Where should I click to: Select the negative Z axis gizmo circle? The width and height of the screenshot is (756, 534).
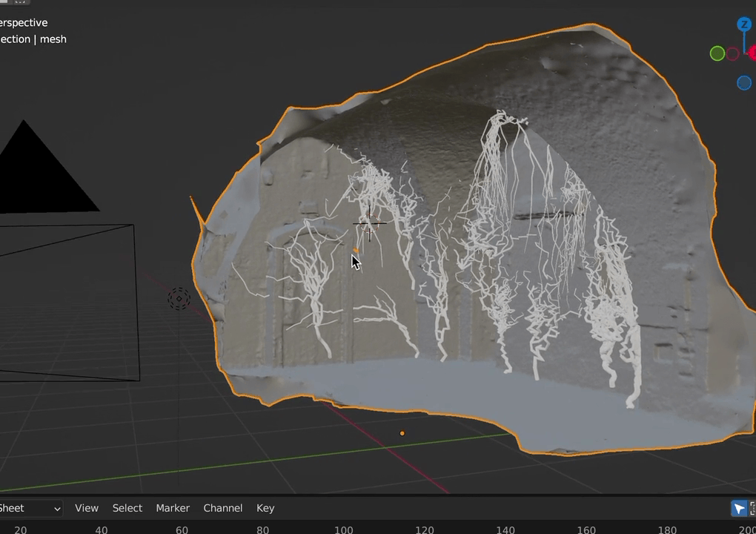pyautogui.click(x=744, y=83)
